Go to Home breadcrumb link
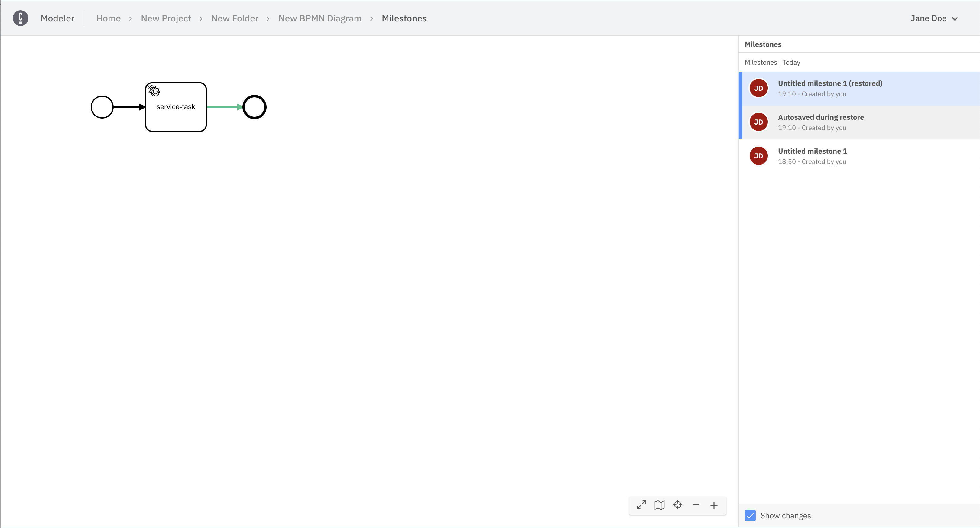 (109, 18)
